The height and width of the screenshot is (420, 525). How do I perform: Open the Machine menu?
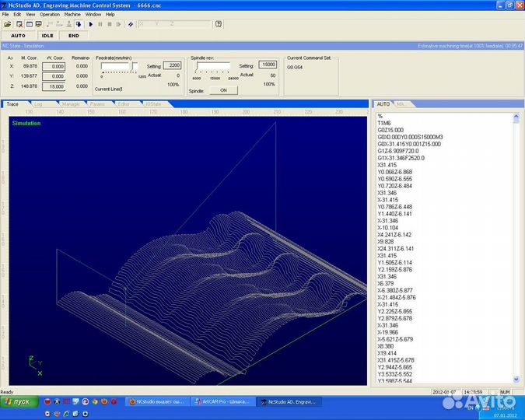(72, 14)
